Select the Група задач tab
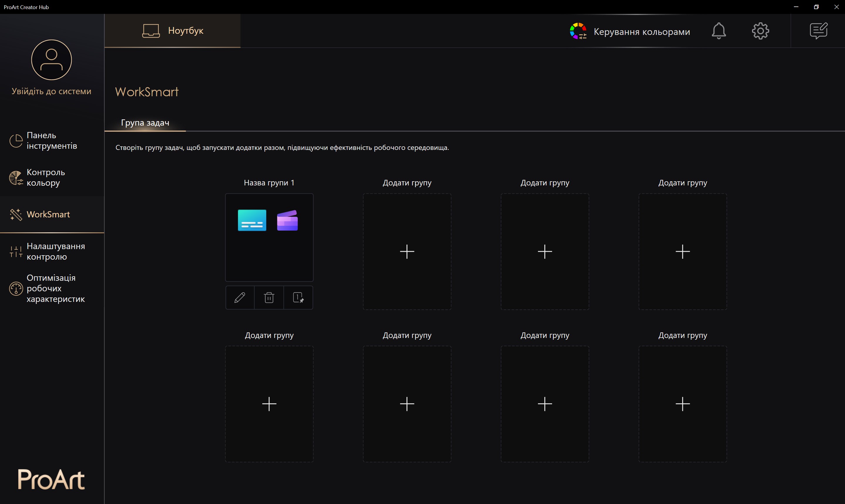Image resolution: width=845 pixels, height=504 pixels. [x=145, y=123]
